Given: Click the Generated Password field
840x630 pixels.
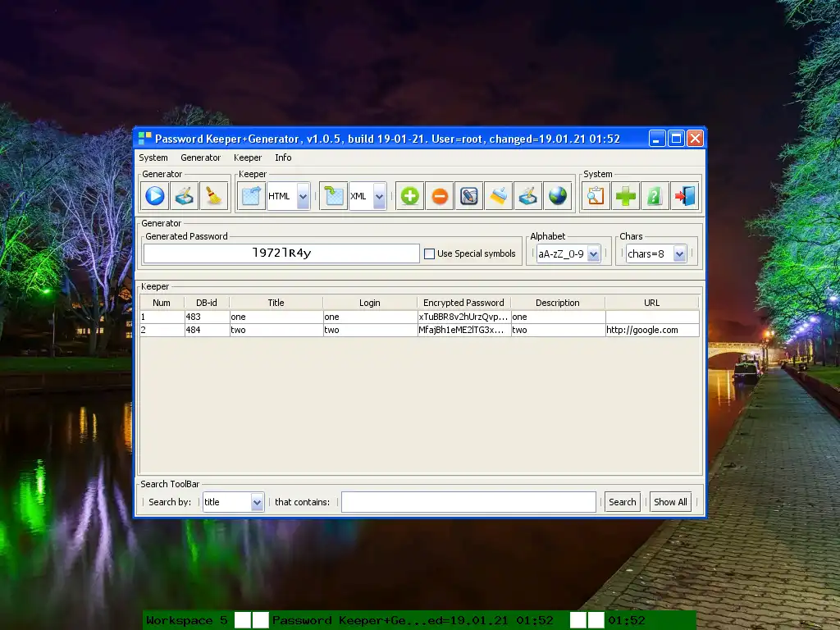Looking at the screenshot, I should click(x=281, y=253).
